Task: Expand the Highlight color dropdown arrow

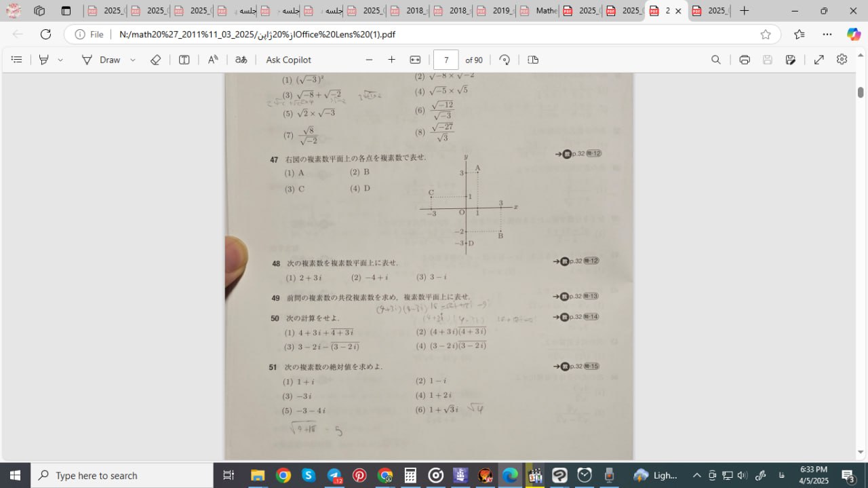Action: pyautogui.click(x=60, y=60)
